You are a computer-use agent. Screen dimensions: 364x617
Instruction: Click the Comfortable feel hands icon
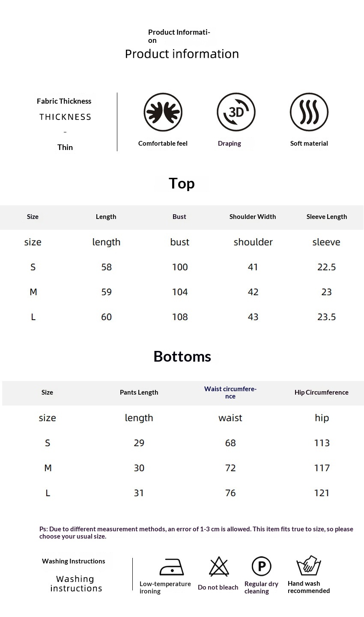click(x=163, y=112)
